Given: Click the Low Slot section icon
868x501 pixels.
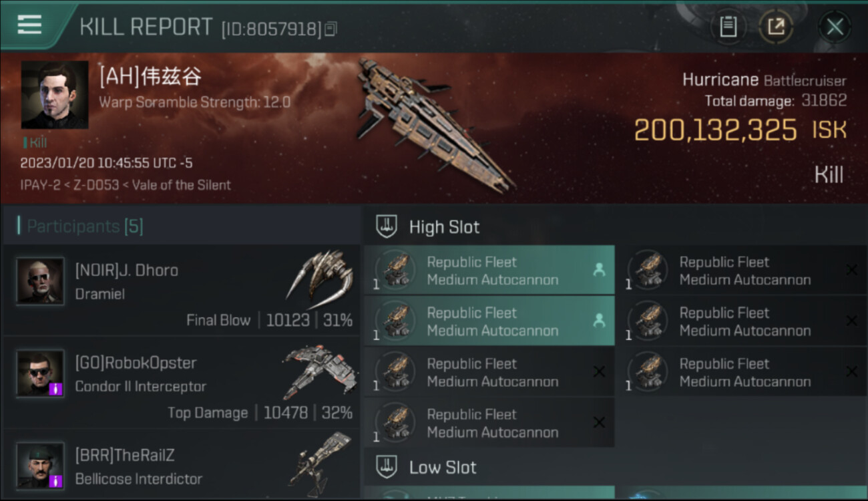Looking at the screenshot, I should tap(387, 467).
